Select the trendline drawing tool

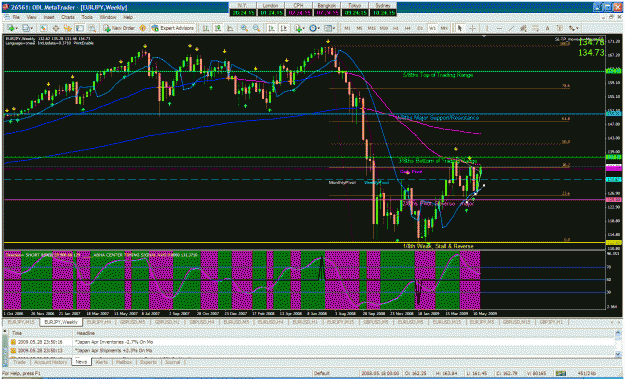click(511, 28)
